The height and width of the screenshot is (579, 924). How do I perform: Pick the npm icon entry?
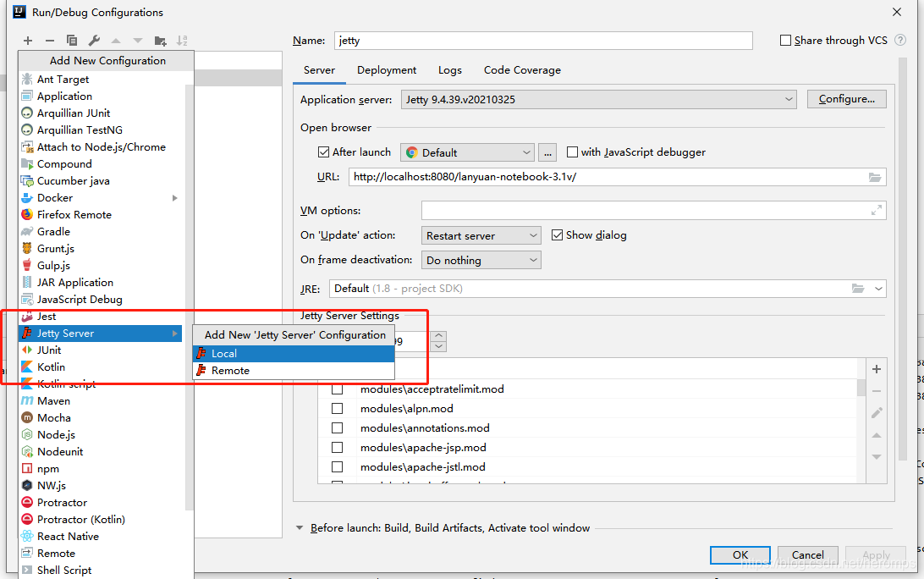click(x=27, y=469)
